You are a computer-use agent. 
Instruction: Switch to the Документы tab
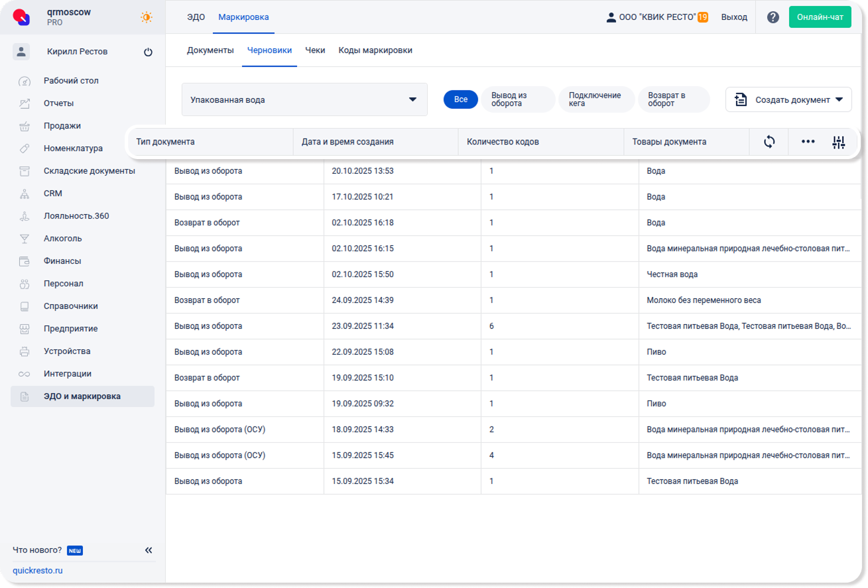[210, 50]
